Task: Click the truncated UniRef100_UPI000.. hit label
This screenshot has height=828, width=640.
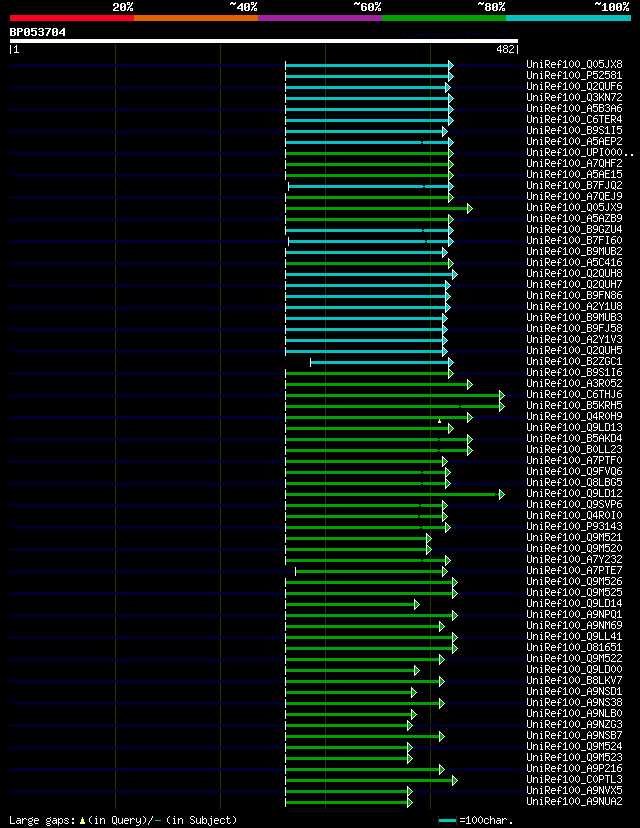Action: point(580,153)
